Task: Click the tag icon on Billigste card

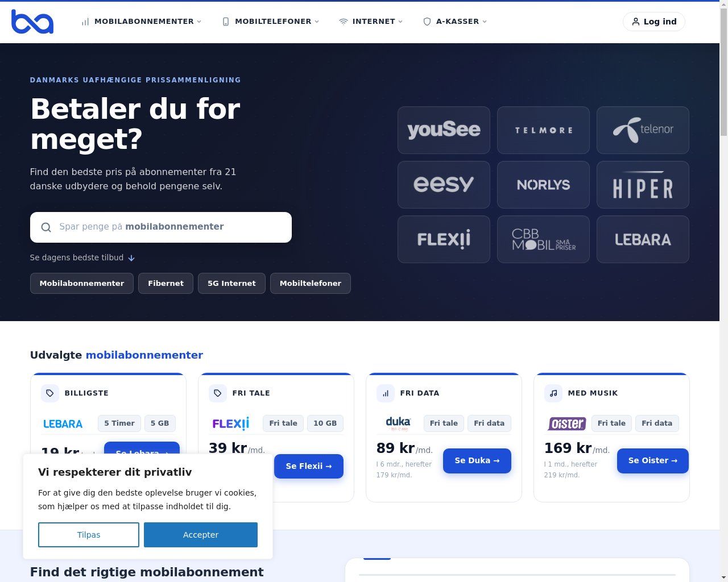Action: pyautogui.click(x=50, y=393)
